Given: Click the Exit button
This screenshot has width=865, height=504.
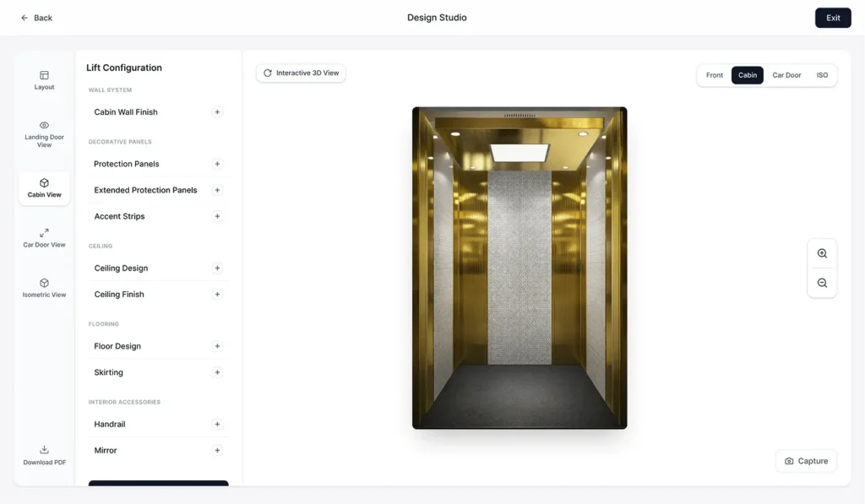Looking at the screenshot, I should click(x=833, y=18).
